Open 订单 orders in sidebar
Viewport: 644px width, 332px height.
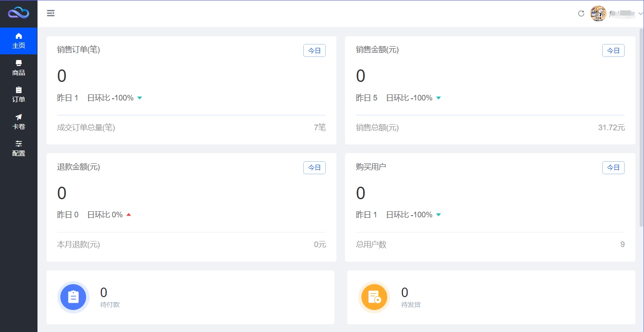(x=19, y=94)
